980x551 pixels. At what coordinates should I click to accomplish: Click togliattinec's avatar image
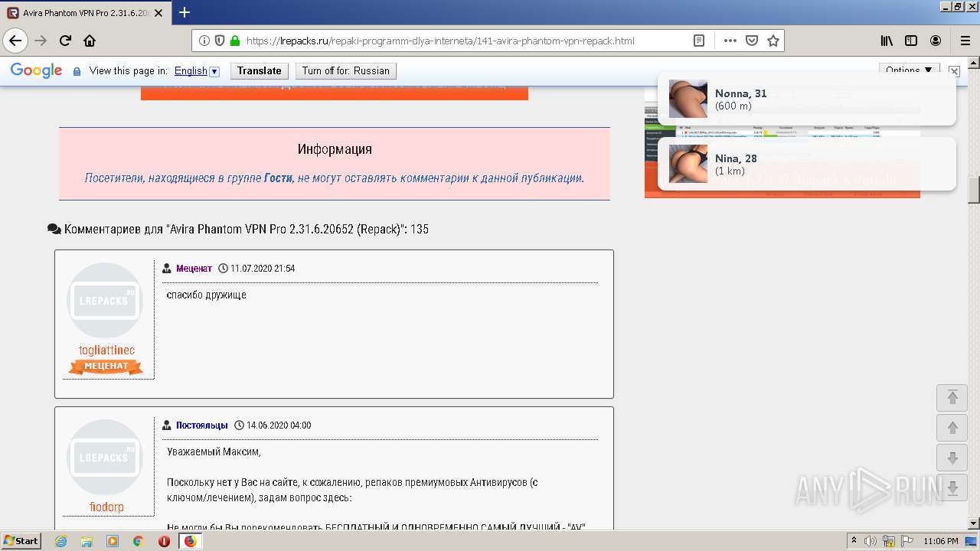point(105,301)
